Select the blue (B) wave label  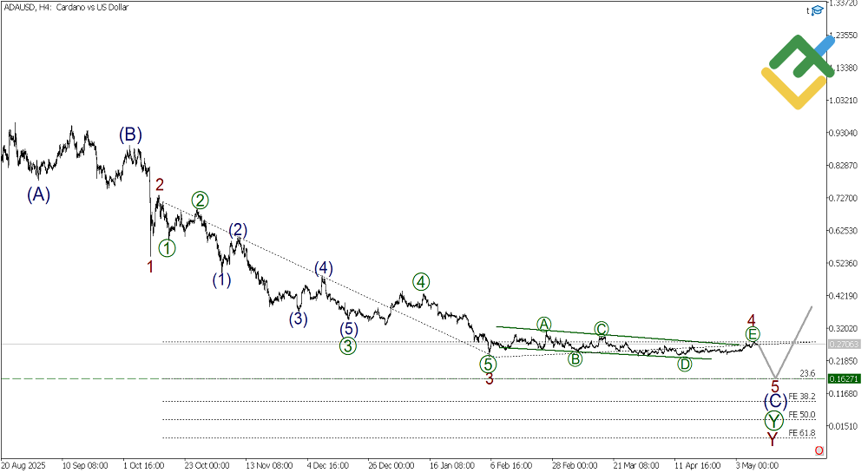(x=131, y=134)
